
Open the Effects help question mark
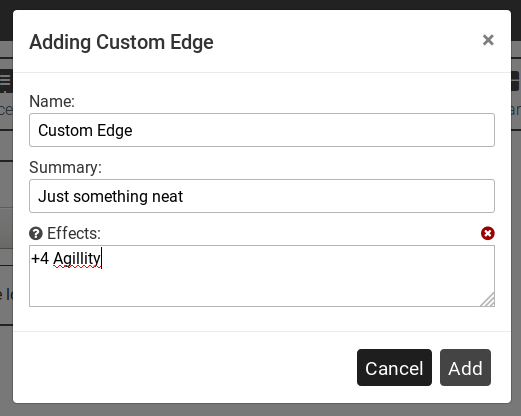pyautogui.click(x=36, y=233)
